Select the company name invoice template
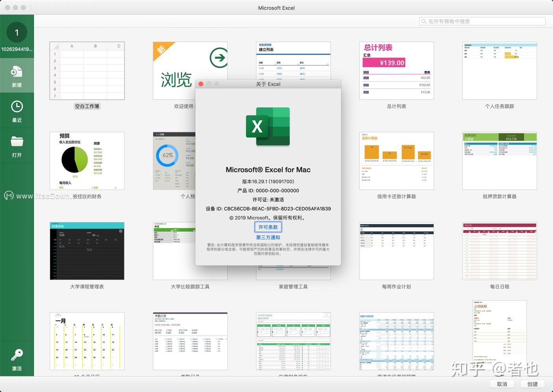 [x=500, y=335]
